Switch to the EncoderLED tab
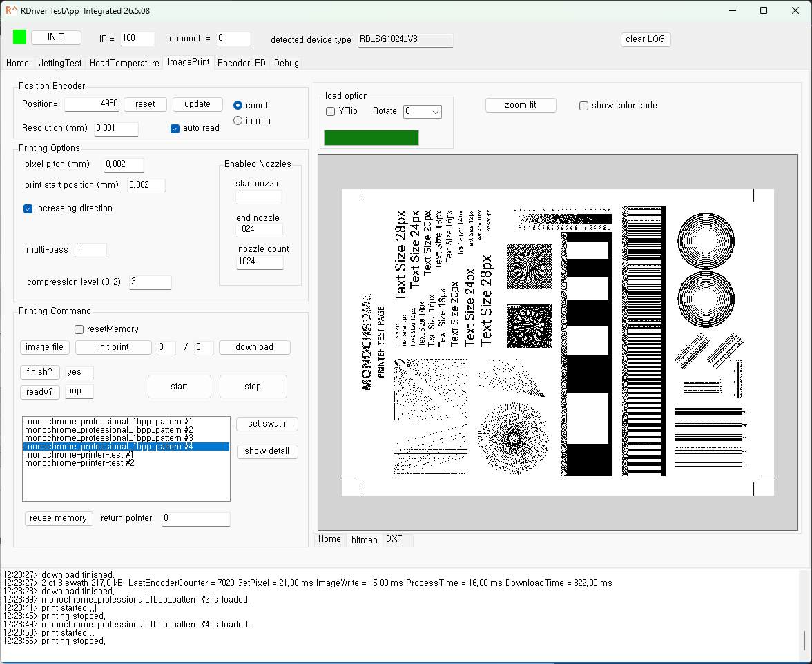 point(242,63)
